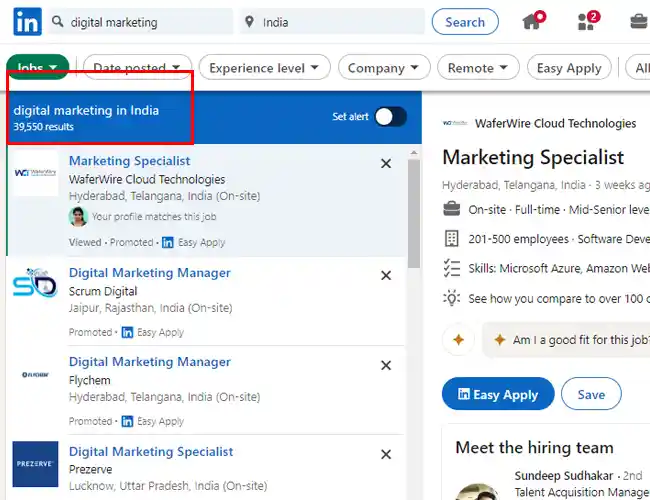Click 'Your profile matches this job' text
The width and height of the screenshot is (650, 500).
coord(154,216)
